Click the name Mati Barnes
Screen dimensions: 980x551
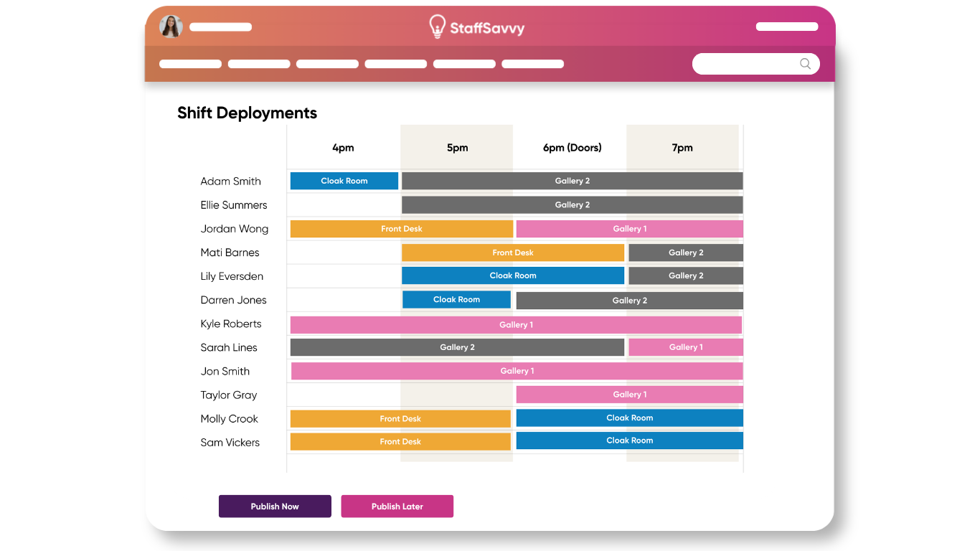pyautogui.click(x=230, y=253)
